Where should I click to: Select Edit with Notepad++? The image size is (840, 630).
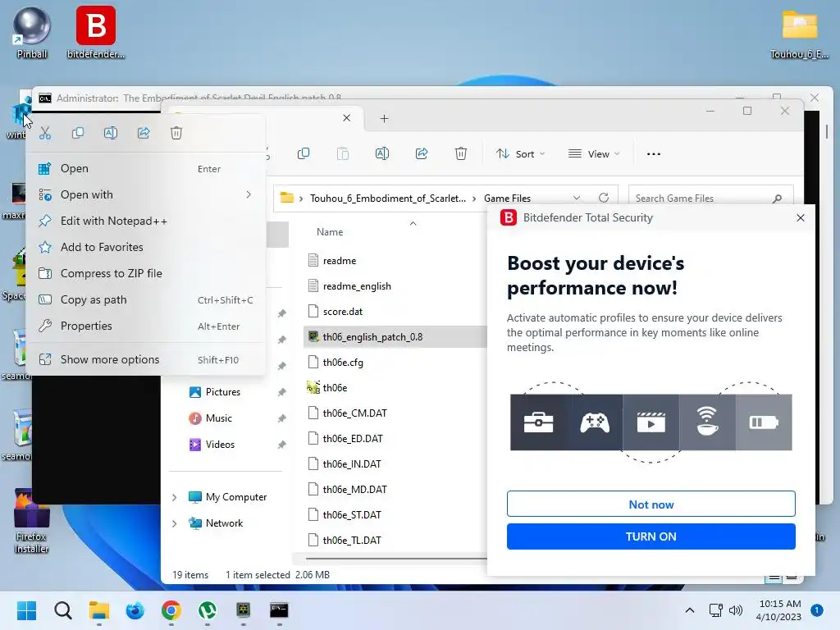[x=146, y=221]
